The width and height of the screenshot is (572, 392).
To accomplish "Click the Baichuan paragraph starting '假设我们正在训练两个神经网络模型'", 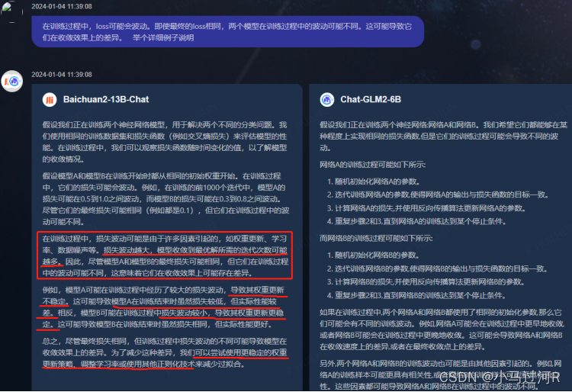I will pos(165,142).
